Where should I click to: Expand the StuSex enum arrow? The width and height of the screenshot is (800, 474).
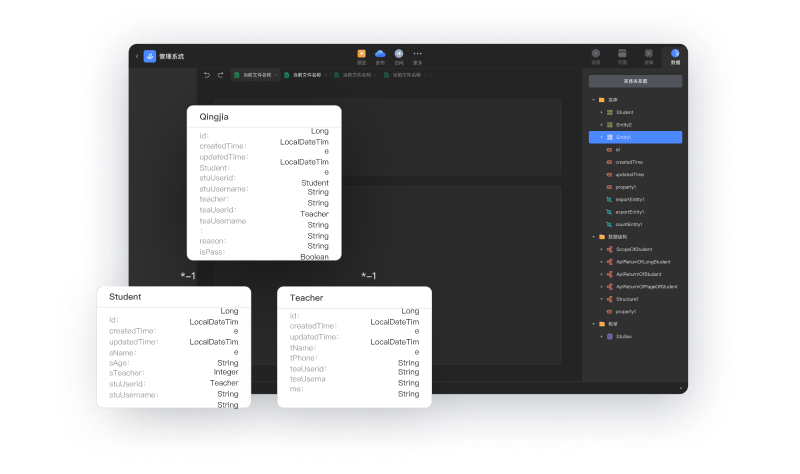click(x=602, y=337)
